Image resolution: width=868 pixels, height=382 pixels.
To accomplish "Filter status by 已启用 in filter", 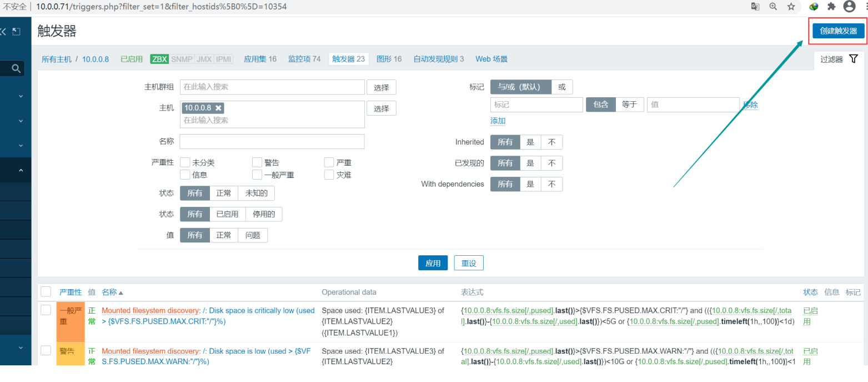I will pyautogui.click(x=228, y=214).
